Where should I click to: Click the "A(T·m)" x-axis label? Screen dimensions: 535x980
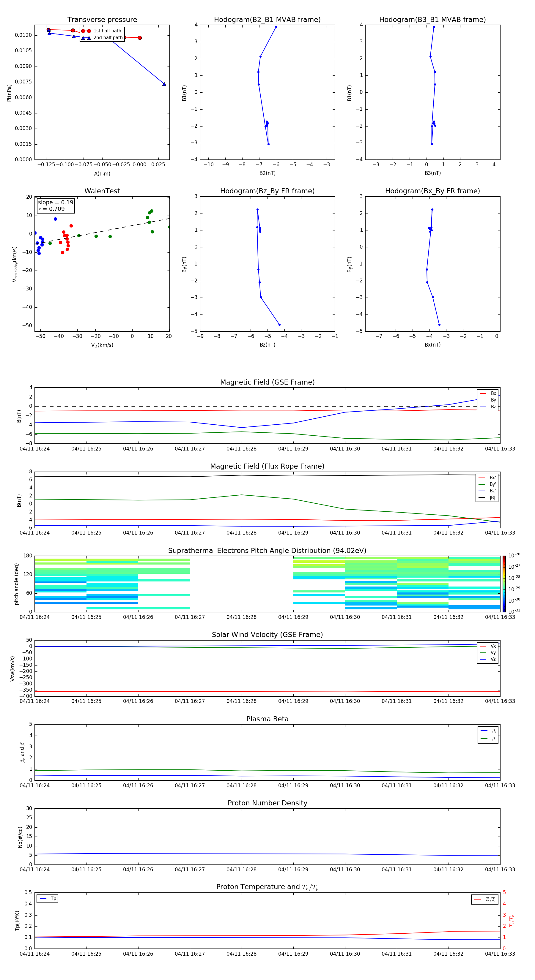tap(102, 173)
